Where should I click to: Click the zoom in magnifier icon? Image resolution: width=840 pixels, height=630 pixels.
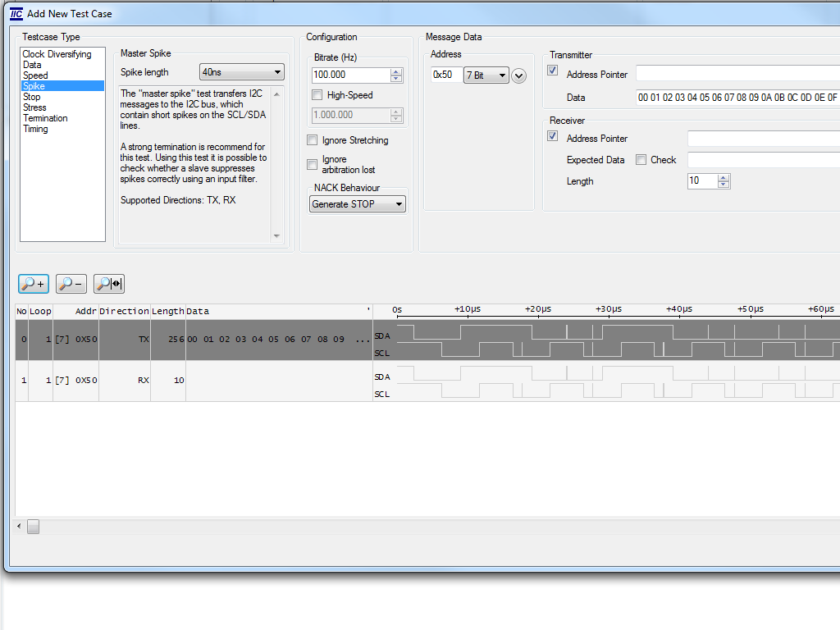tap(34, 284)
